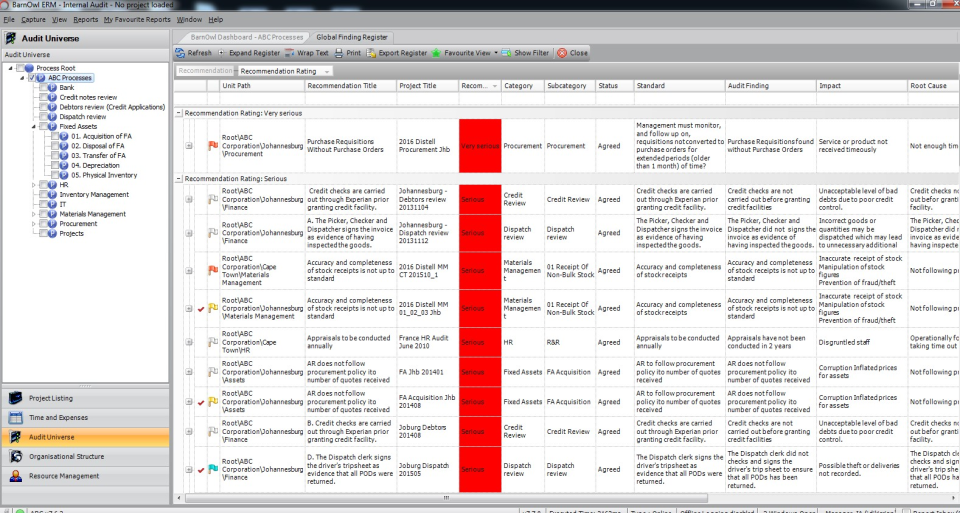The image size is (960, 513).
Task: Open the Favourite View dropdown
Action: pos(466,53)
